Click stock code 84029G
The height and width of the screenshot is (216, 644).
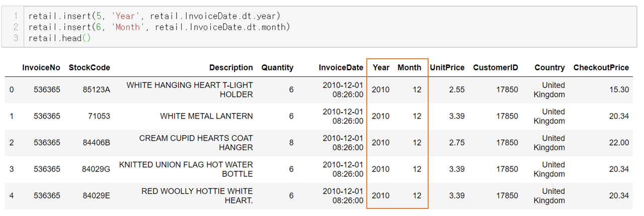[x=96, y=169]
